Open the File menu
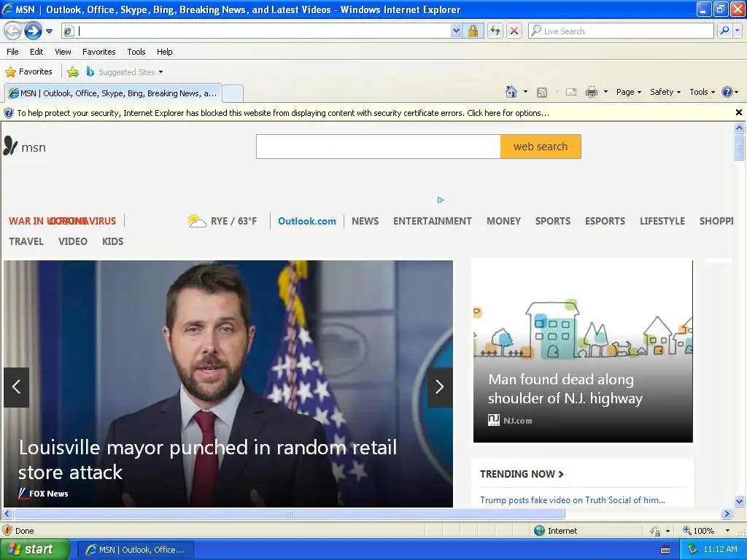 pos(12,52)
